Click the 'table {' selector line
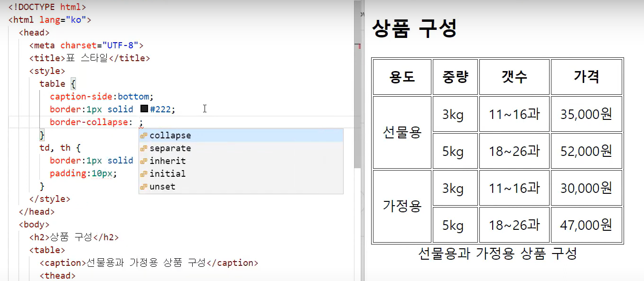 58,84
